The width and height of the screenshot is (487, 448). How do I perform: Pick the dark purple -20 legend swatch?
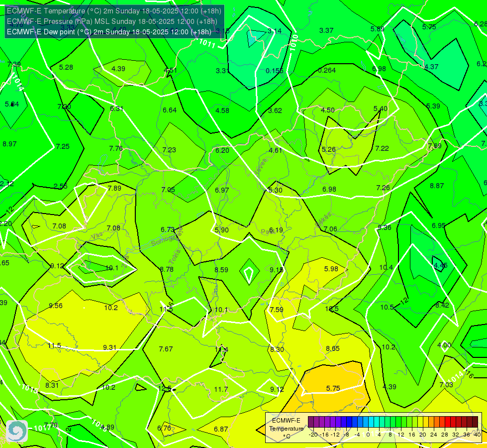coord(311,422)
